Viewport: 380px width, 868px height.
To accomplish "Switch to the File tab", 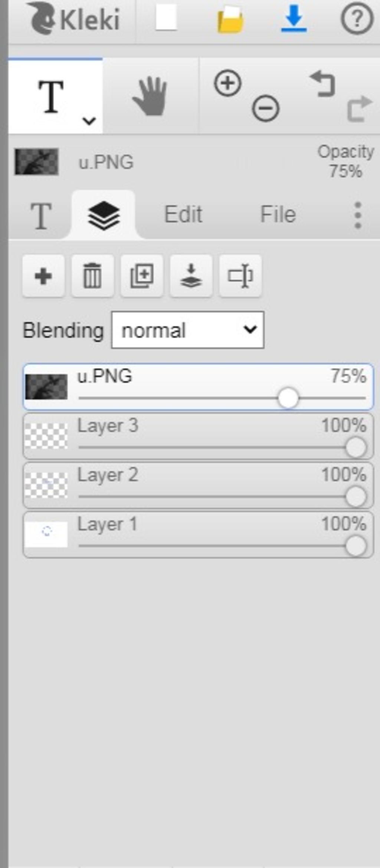I will (x=278, y=214).
